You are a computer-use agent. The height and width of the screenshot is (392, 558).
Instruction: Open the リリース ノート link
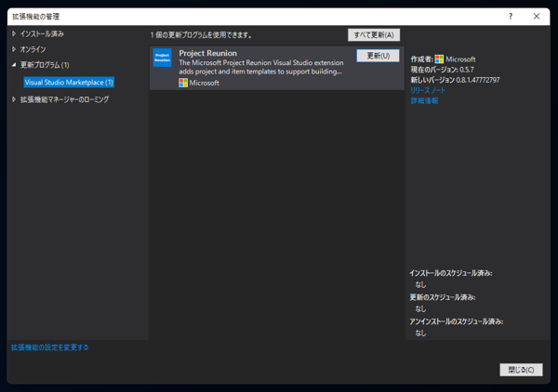[428, 90]
